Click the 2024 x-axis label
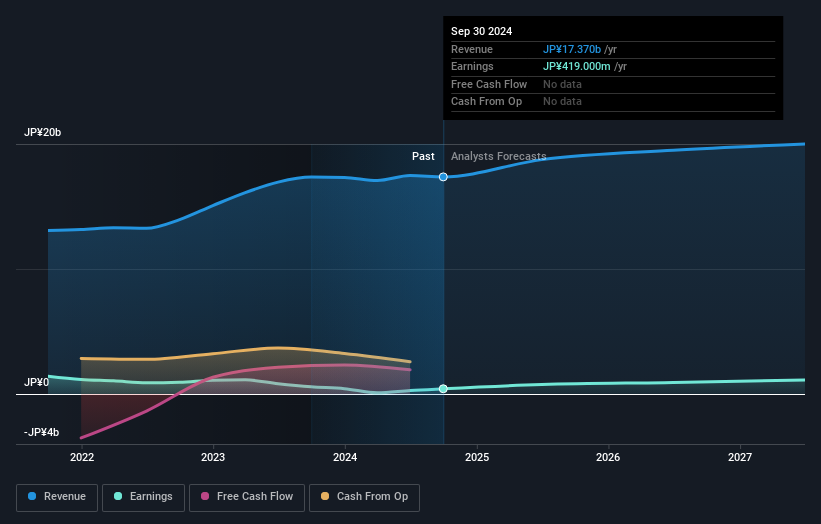 click(x=345, y=458)
